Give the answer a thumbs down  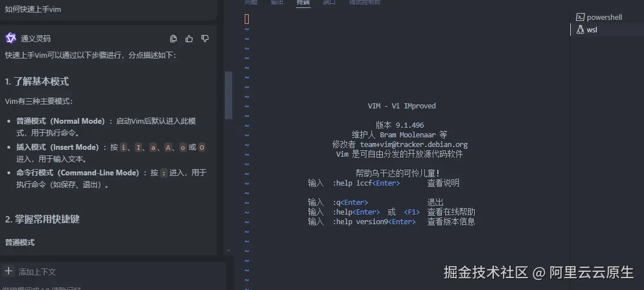tap(205, 39)
